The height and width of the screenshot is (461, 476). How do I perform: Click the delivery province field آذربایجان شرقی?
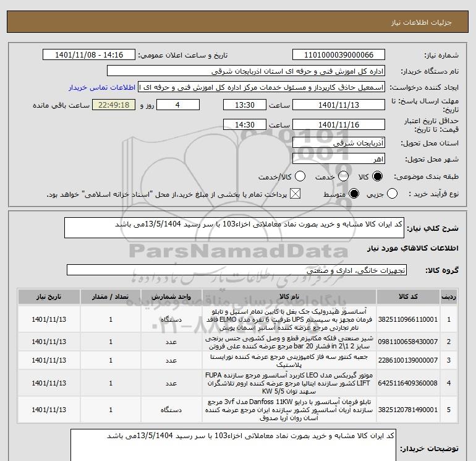pyautogui.click(x=339, y=142)
